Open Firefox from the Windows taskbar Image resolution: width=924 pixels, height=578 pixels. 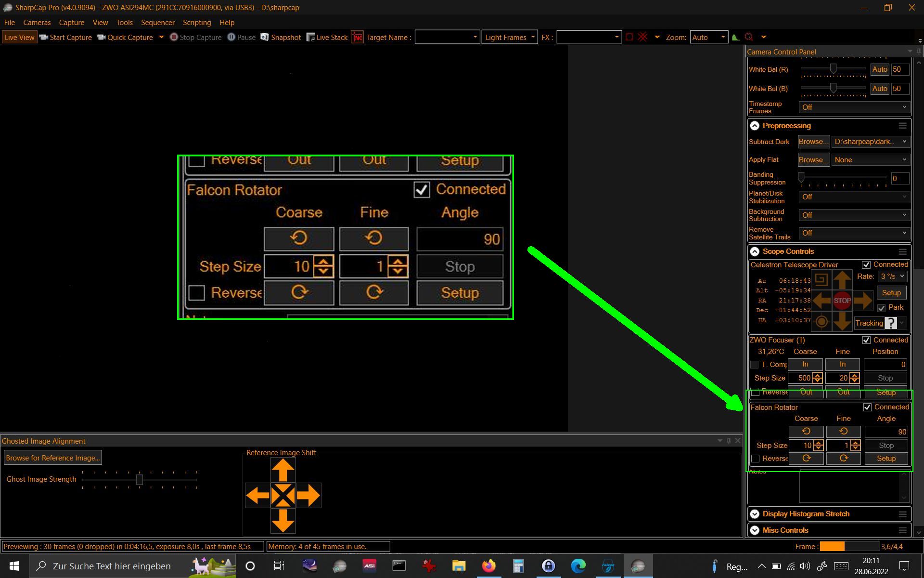pos(488,566)
